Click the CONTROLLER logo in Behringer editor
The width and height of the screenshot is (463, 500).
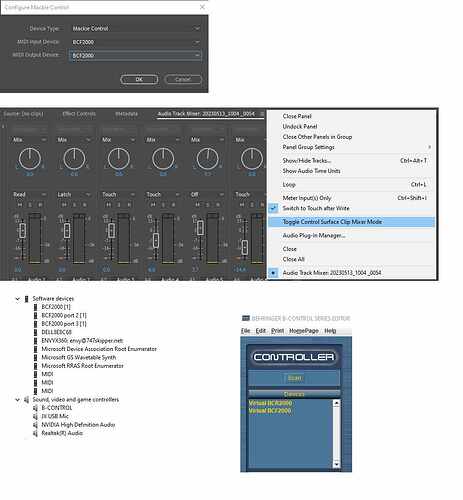tap(294, 357)
